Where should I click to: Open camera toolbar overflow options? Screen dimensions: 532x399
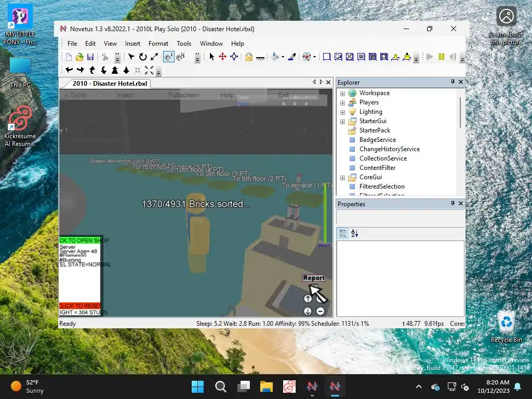click(158, 72)
